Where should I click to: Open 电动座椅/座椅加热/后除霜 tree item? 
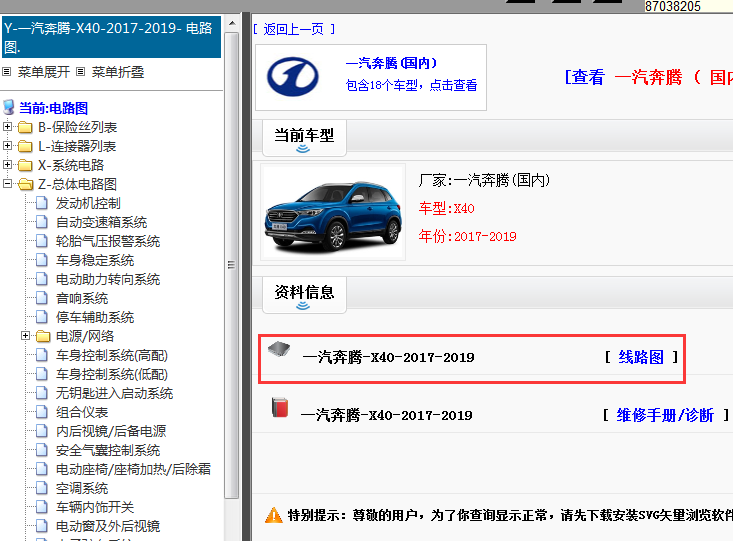click(x=133, y=469)
